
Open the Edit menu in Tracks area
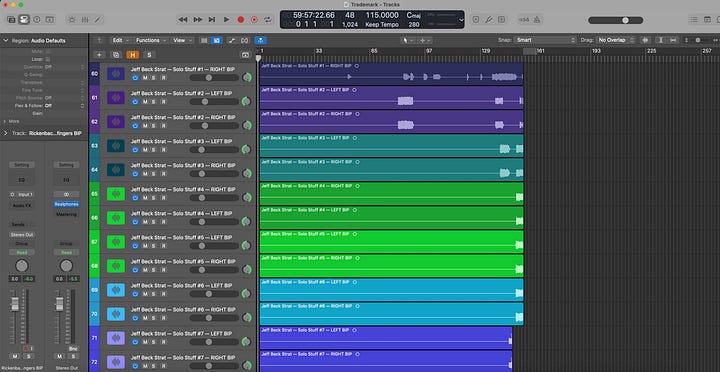(121, 40)
